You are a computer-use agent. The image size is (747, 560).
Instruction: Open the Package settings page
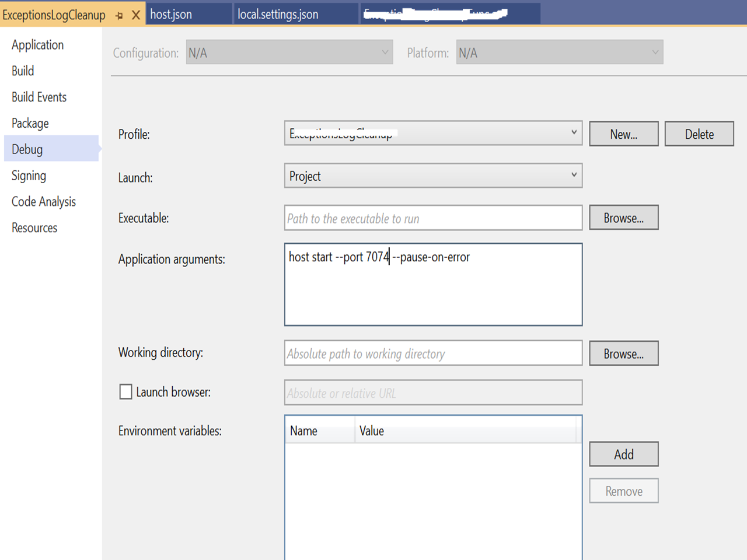point(30,124)
